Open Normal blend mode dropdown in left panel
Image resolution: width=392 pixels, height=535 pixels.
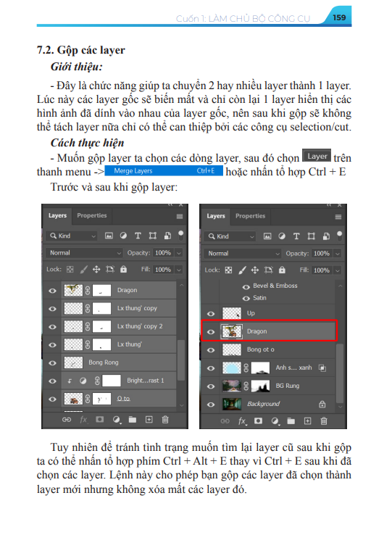click(84, 253)
